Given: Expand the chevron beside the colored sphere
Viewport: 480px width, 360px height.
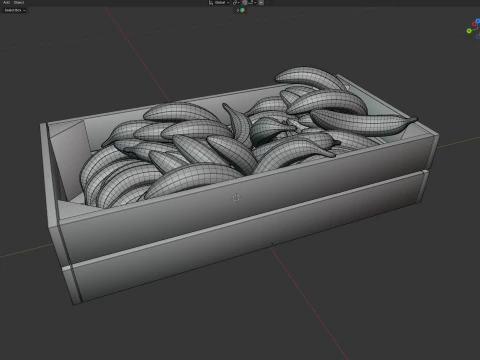Looking at the screenshot, I should [238, 10].
